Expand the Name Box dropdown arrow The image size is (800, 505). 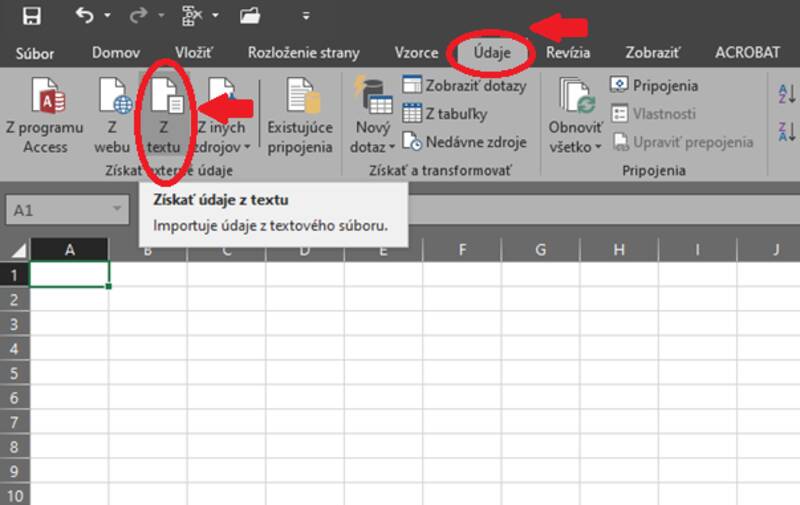[118, 209]
